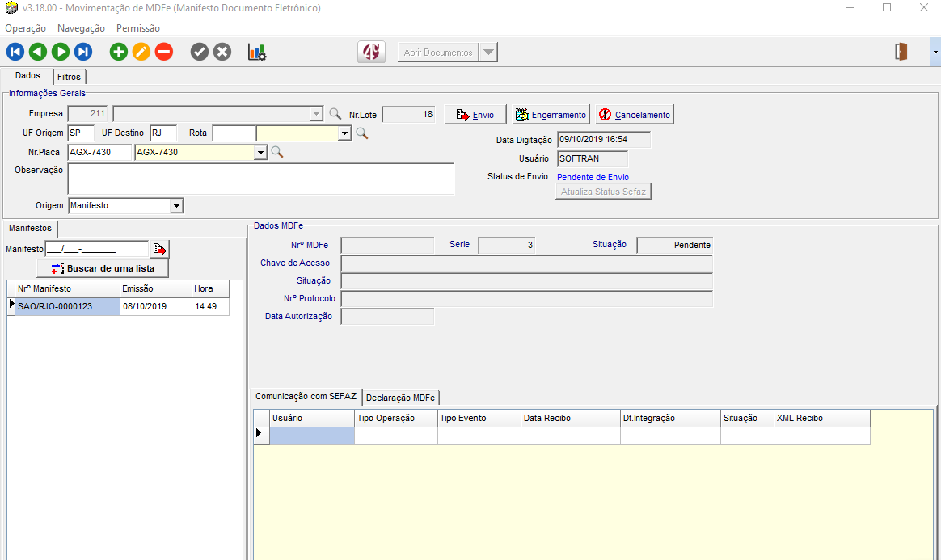Click into the Observação text field
This screenshot has height=560, width=941.
260,179
